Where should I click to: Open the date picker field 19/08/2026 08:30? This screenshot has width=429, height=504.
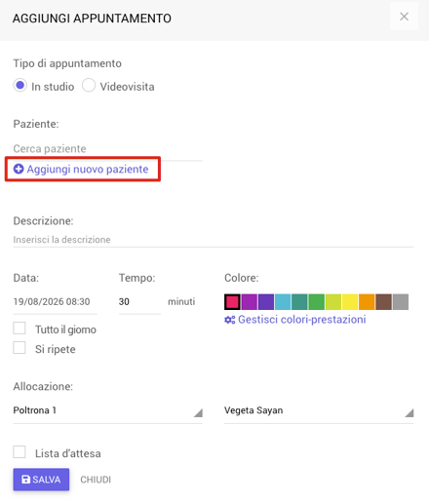click(55, 302)
